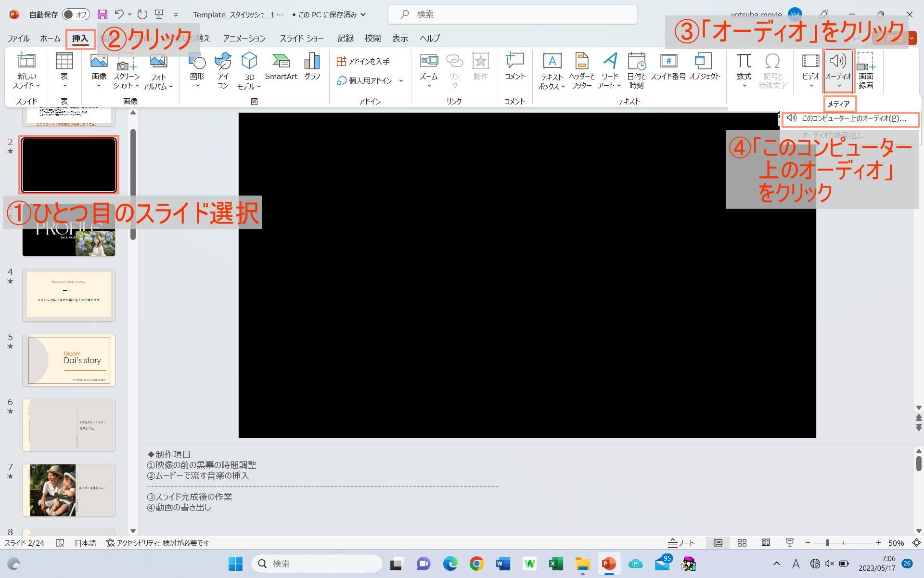
Task: Click the 50% zoom level
Action: 896,543
